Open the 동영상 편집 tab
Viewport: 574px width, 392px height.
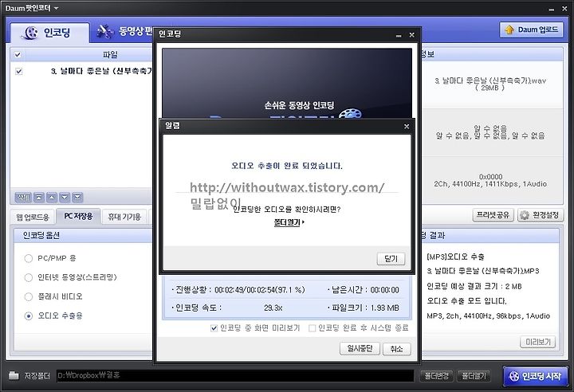click(124, 32)
